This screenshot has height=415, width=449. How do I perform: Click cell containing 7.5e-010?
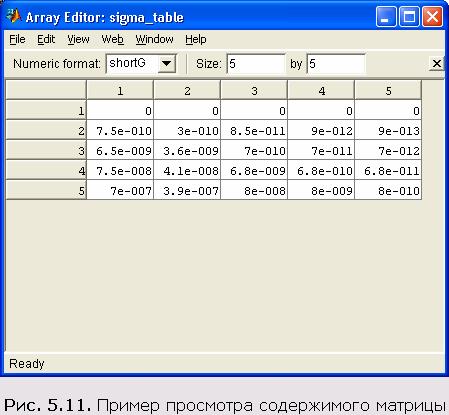(120, 130)
